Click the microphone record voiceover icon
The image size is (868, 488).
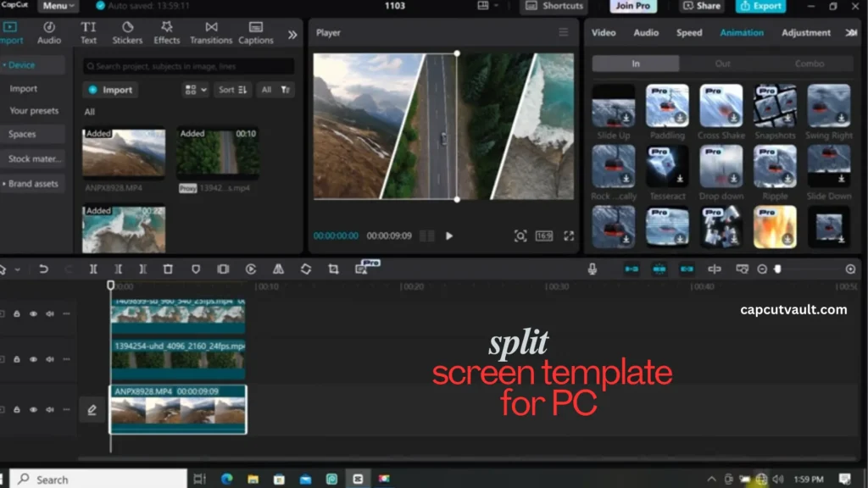tap(593, 269)
